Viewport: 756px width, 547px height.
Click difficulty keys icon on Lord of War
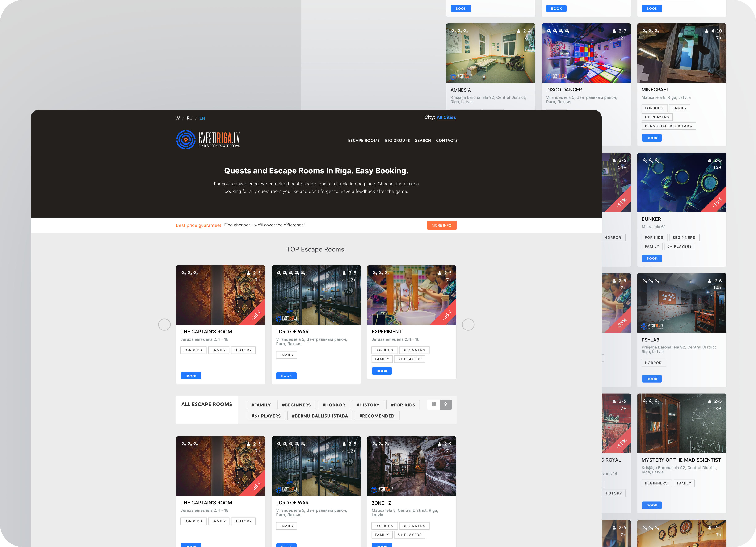[291, 273]
